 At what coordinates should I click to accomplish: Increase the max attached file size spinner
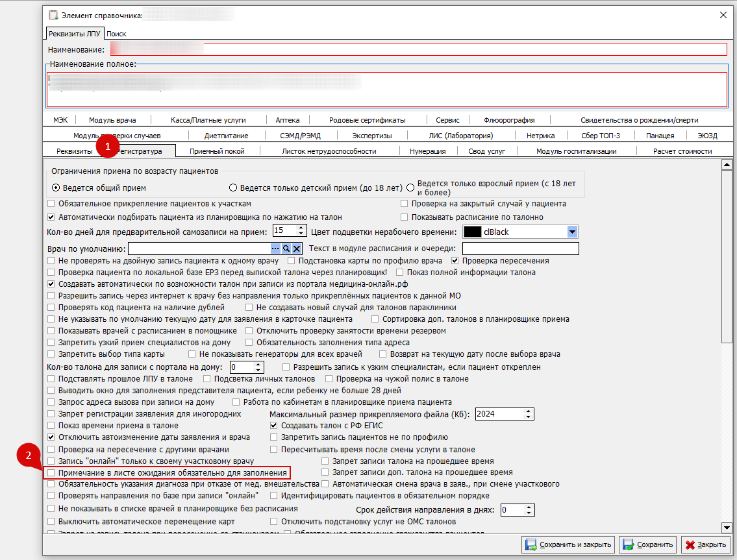click(x=529, y=411)
